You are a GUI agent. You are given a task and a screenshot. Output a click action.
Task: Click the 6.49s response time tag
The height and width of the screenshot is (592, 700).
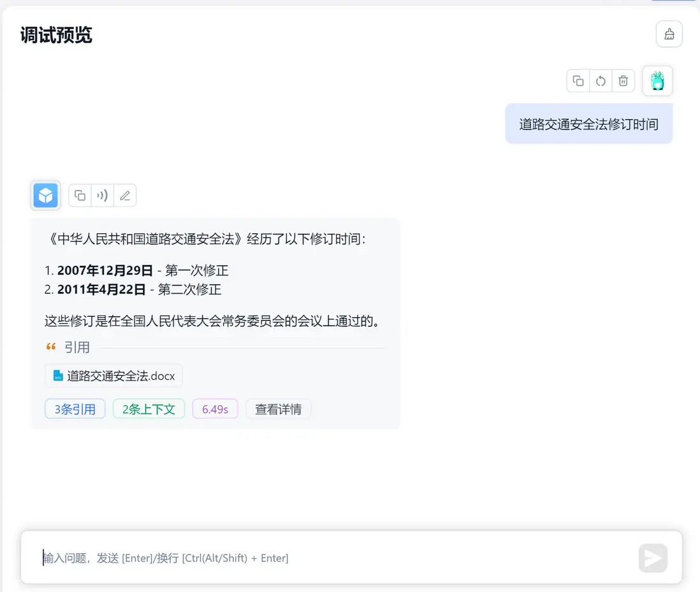[x=215, y=408]
